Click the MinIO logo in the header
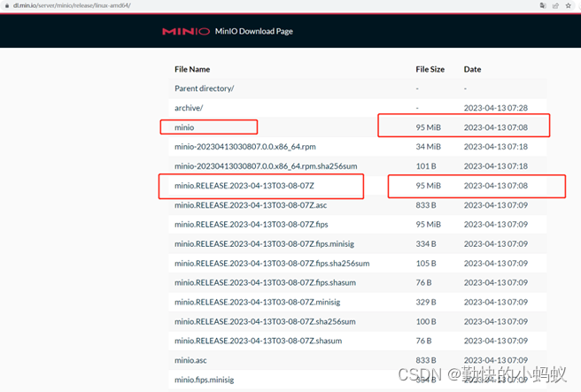The width and height of the screenshot is (581, 392). pos(186,32)
